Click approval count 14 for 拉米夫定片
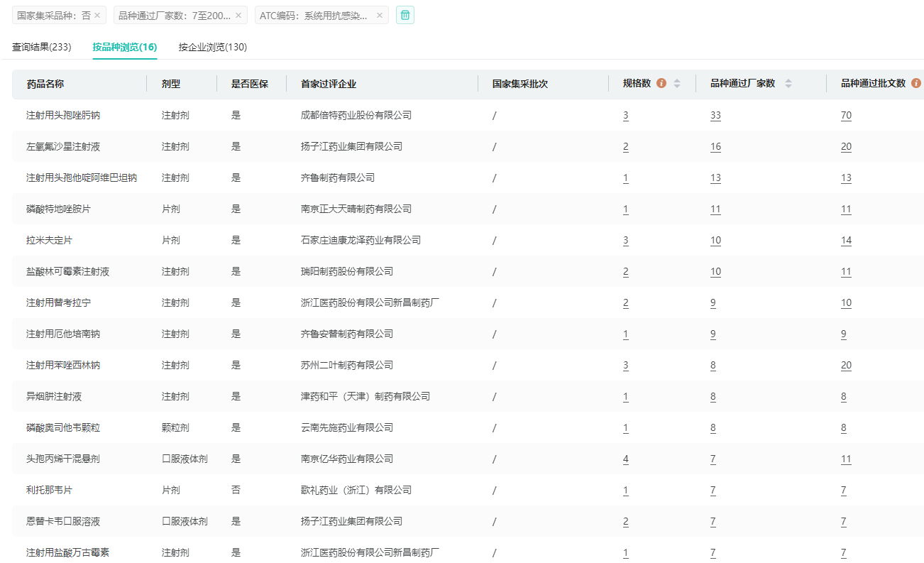 [x=846, y=240]
